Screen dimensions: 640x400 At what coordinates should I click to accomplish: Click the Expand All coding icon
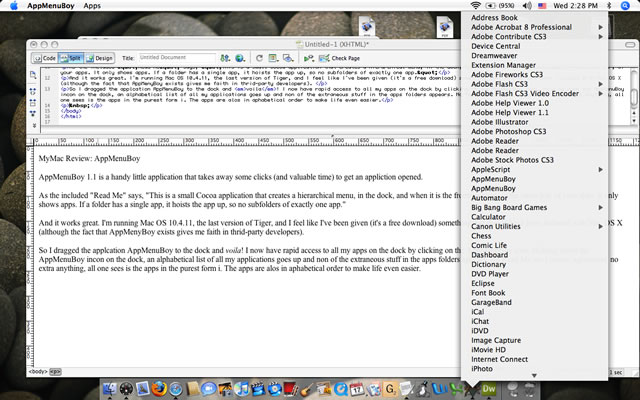pos(33,113)
